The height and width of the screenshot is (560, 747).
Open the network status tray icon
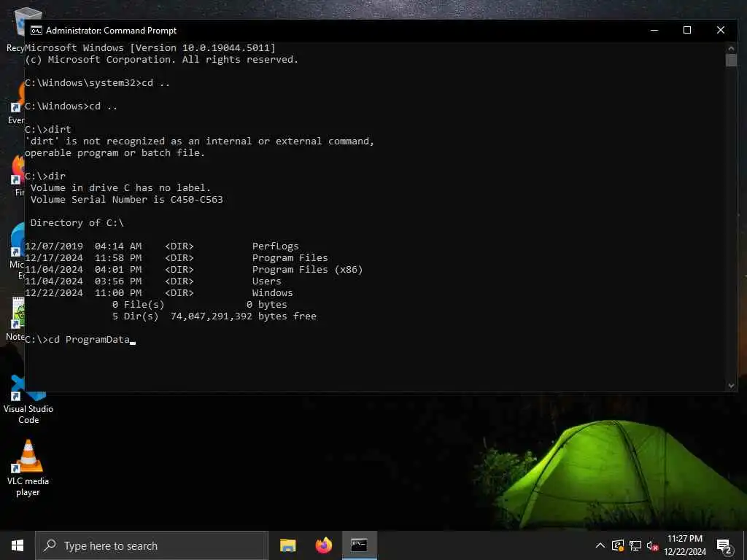click(635, 545)
